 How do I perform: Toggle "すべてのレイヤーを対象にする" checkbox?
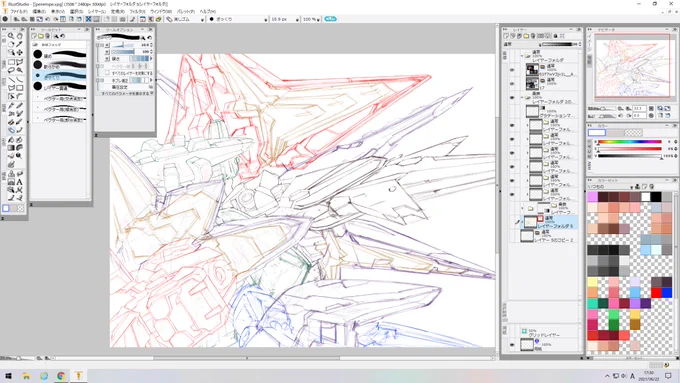[x=107, y=73]
